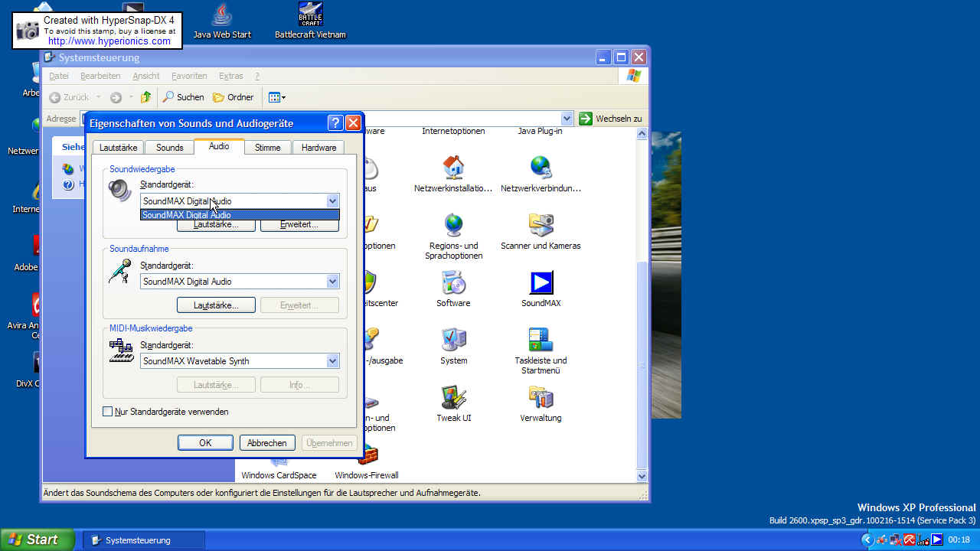Open the Adresse bar dropdown arrow
Viewport: 980px width, 551px height.
pyautogui.click(x=567, y=119)
